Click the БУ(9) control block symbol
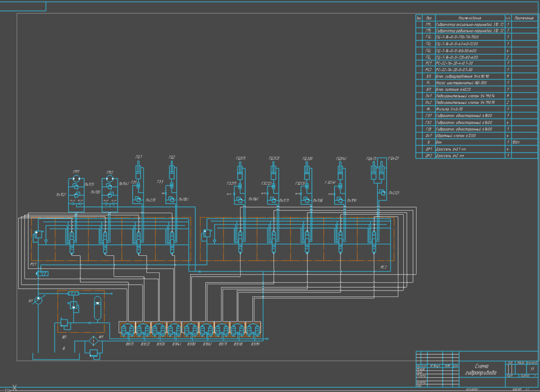 point(252,329)
